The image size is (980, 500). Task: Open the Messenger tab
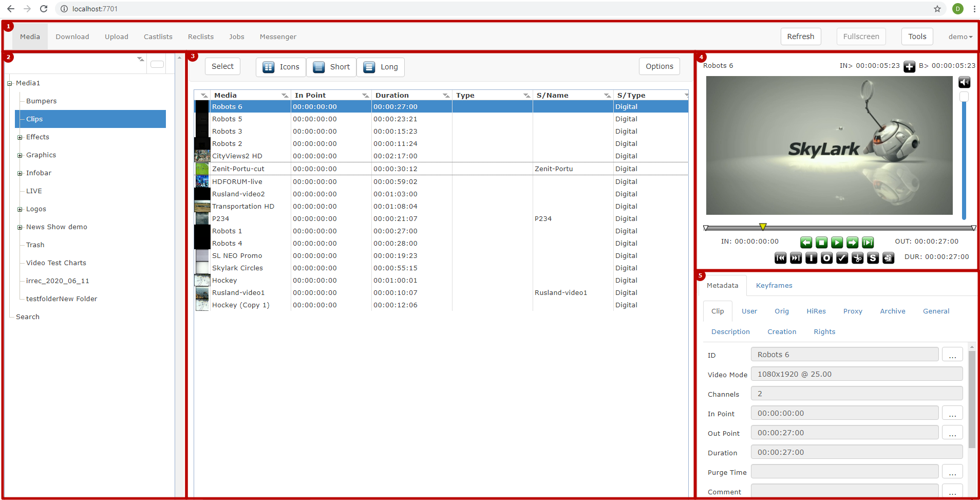click(278, 37)
